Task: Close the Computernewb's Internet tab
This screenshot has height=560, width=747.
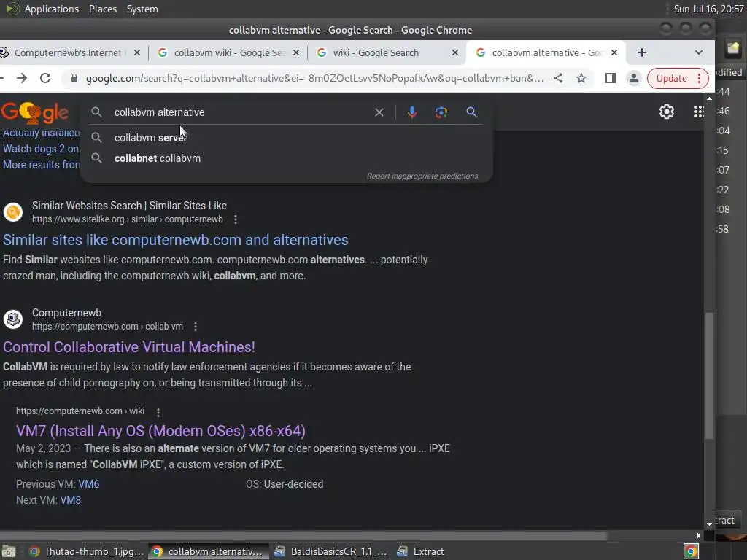Action: click(x=137, y=52)
